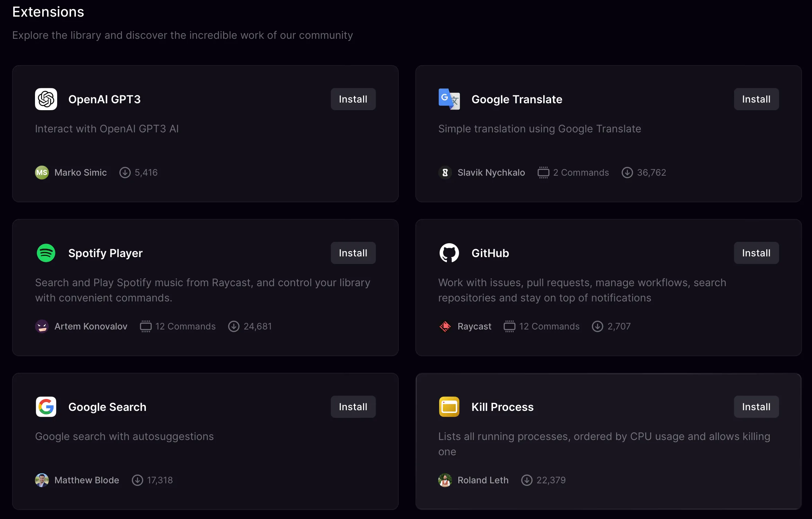Install the OpenAI GPT3 extension

(353, 99)
